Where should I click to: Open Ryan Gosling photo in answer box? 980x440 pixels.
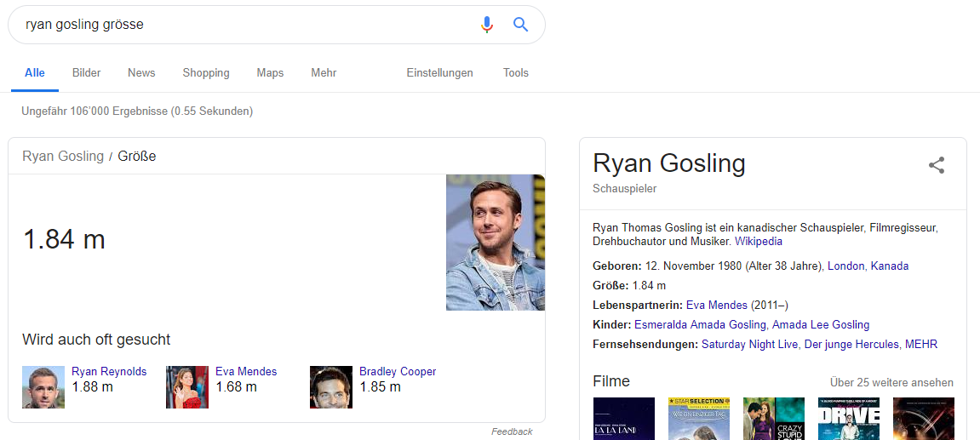[495, 243]
